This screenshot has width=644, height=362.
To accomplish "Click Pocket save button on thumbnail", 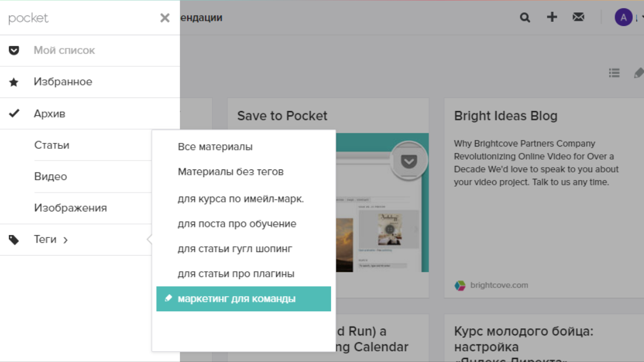I will pos(408,161).
